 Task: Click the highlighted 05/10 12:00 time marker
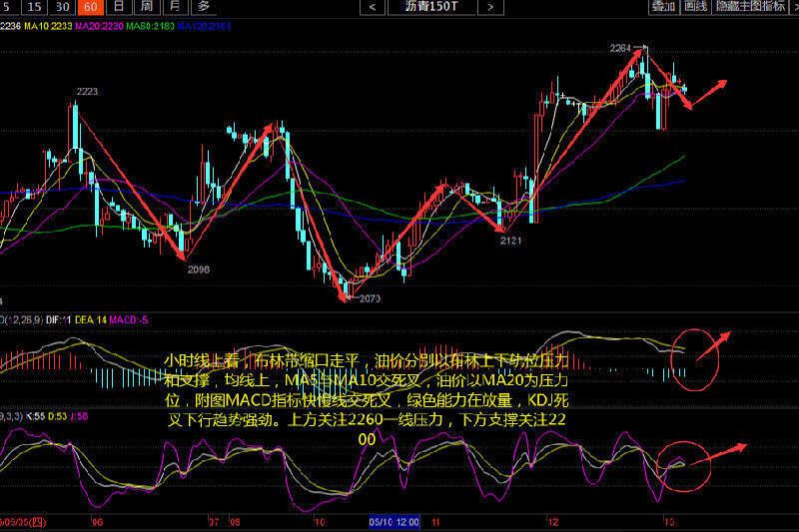396,521
